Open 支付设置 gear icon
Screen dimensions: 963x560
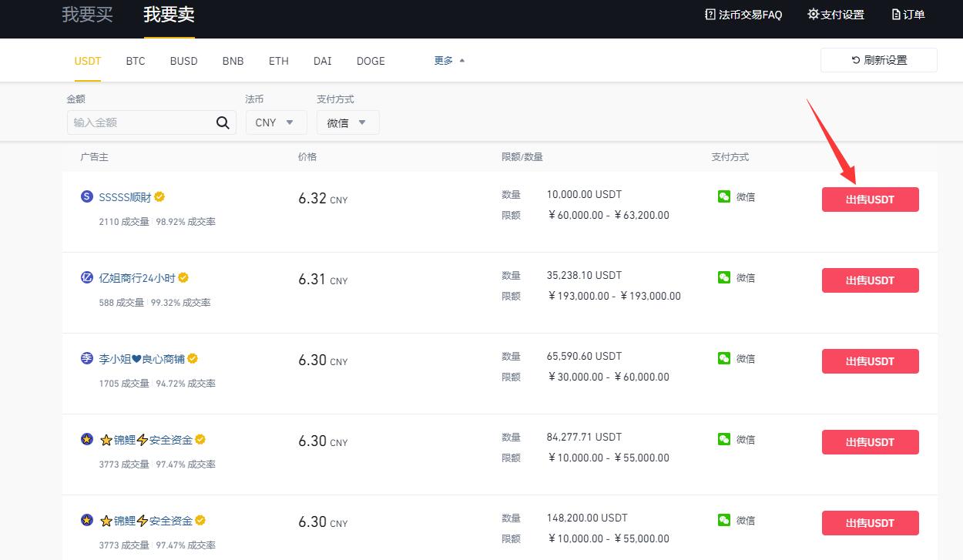(813, 15)
